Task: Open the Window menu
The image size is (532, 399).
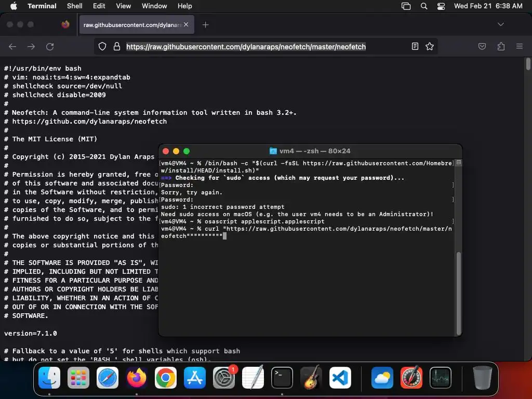Action: (x=154, y=6)
